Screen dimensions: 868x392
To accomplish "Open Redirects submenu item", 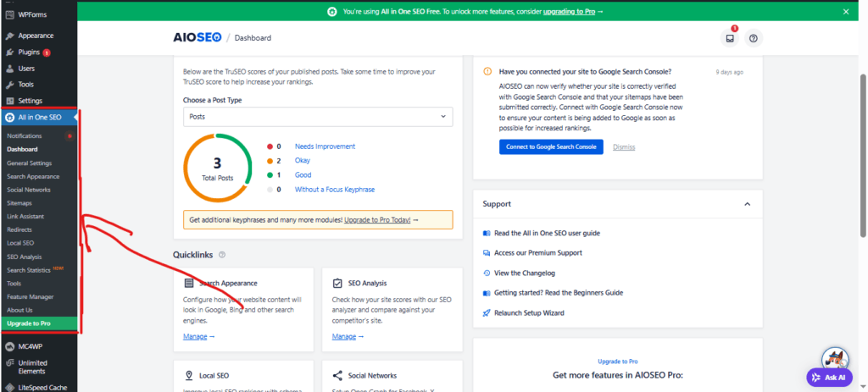I will pos(19,229).
